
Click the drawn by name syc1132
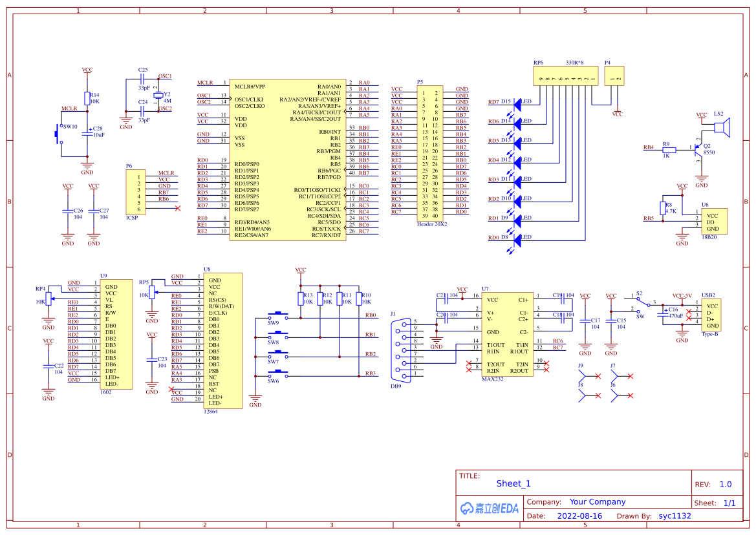675,516
